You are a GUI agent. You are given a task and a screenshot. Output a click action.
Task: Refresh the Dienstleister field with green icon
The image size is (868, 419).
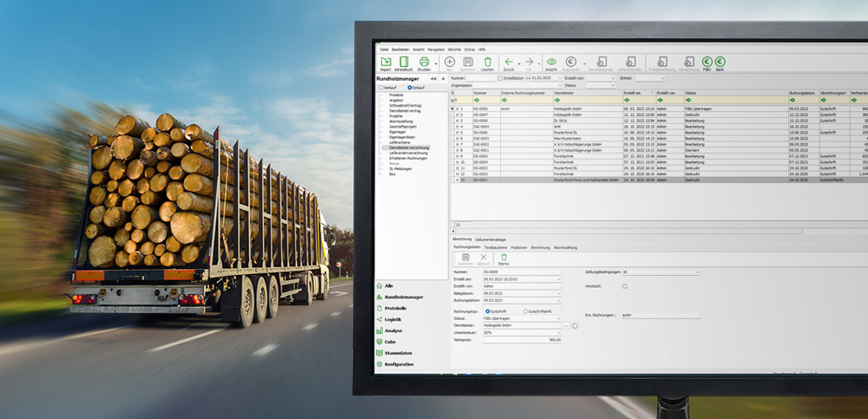point(574,325)
